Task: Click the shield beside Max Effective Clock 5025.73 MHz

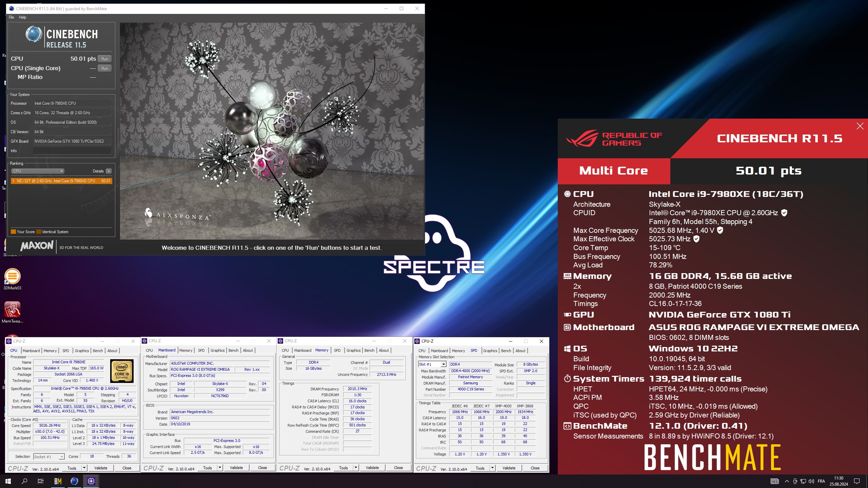Action: (x=696, y=239)
